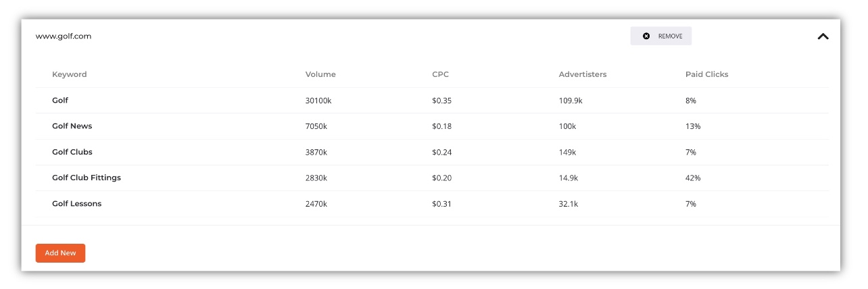Click the $0.18 CPC value
Viewport: 868px width, 289px height.
pos(441,126)
